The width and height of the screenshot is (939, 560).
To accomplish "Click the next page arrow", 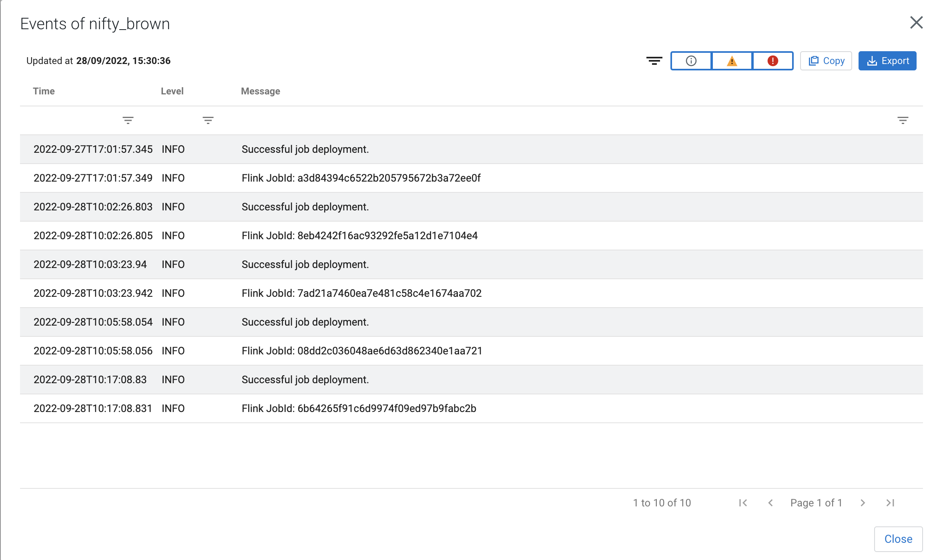I will tap(863, 503).
